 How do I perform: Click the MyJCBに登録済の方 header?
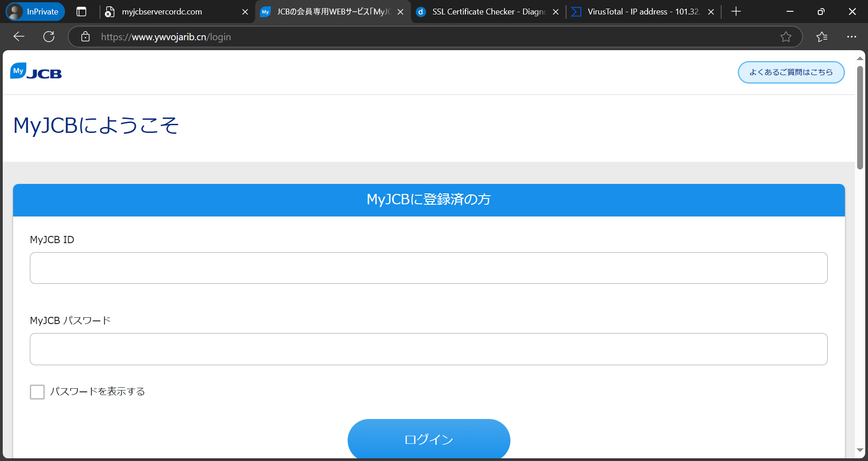pyautogui.click(x=429, y=200)
